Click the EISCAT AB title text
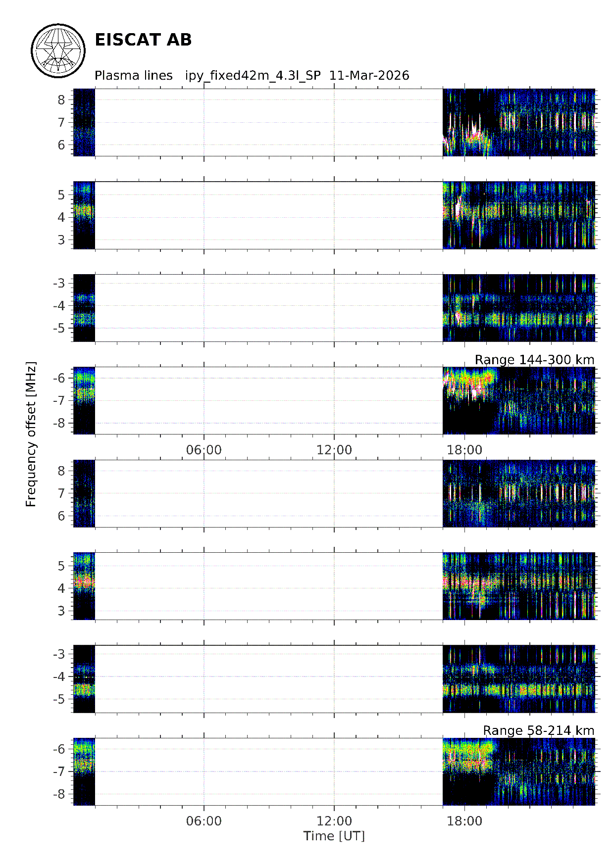Screen dimensions: 614x868 point(143,40)
